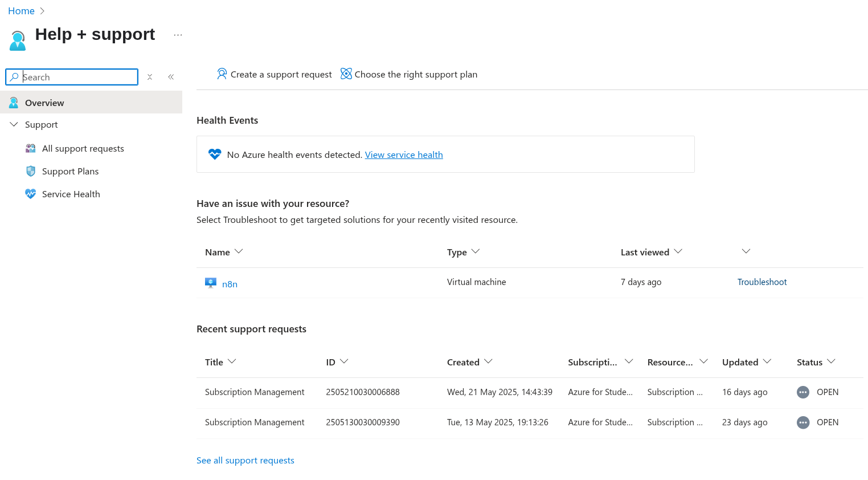Image resolution: width=868 pixels, height=480 pixels.
Task: Sort support requests by Title
Action: (x=220, y=362)
